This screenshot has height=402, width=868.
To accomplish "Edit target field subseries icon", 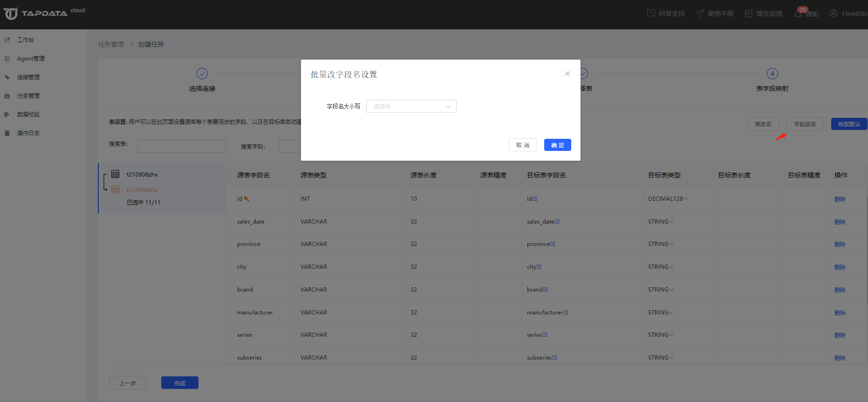I will click(x=554, y=357).
